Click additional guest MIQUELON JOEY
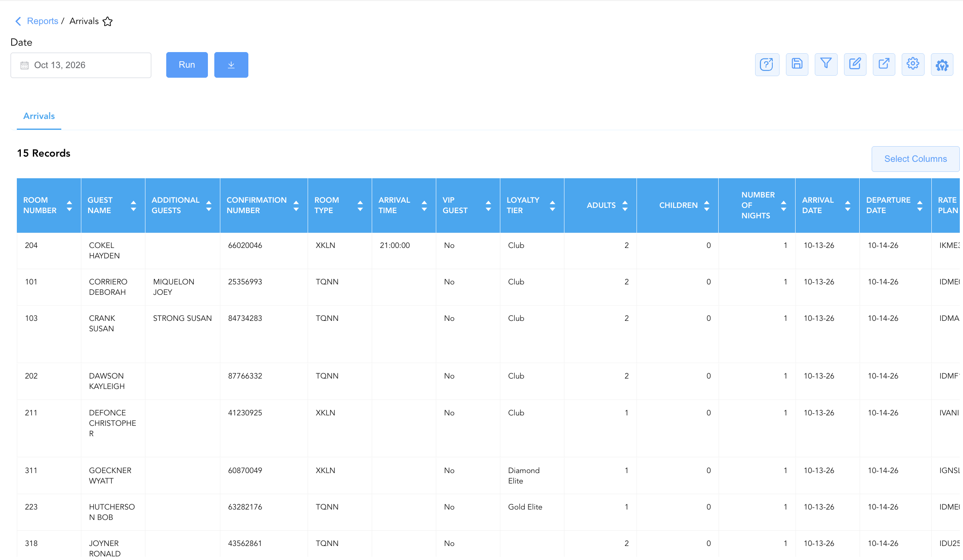The image size is (963, 560). tap(173, 287)
